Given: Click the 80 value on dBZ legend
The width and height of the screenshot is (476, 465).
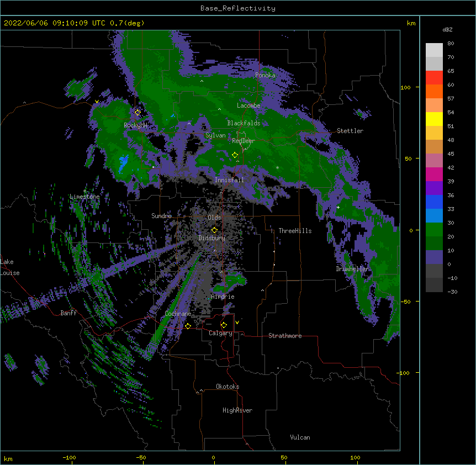Looking at the screenshot, I should click(451, 44).
